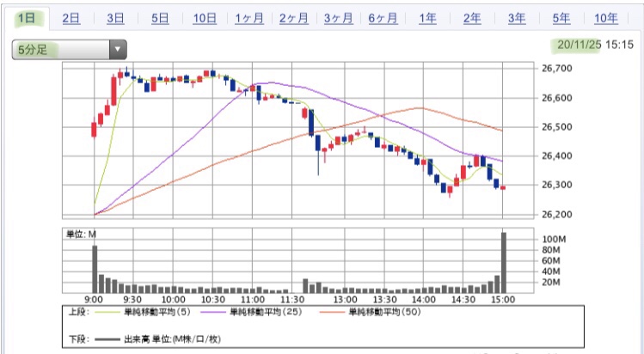Select the 1年 chart range
The height and width of the screenshot is (354, 644).
point(427,18)
